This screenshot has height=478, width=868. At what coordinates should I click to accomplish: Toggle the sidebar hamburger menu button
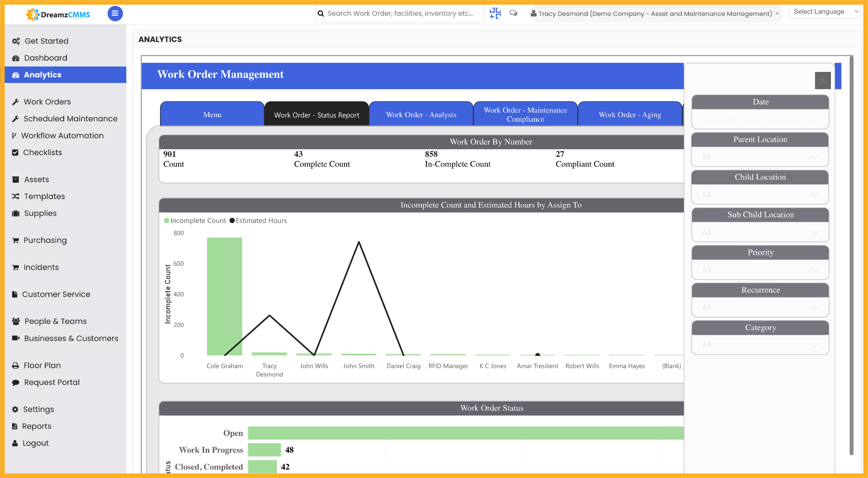tap(115, 14)
